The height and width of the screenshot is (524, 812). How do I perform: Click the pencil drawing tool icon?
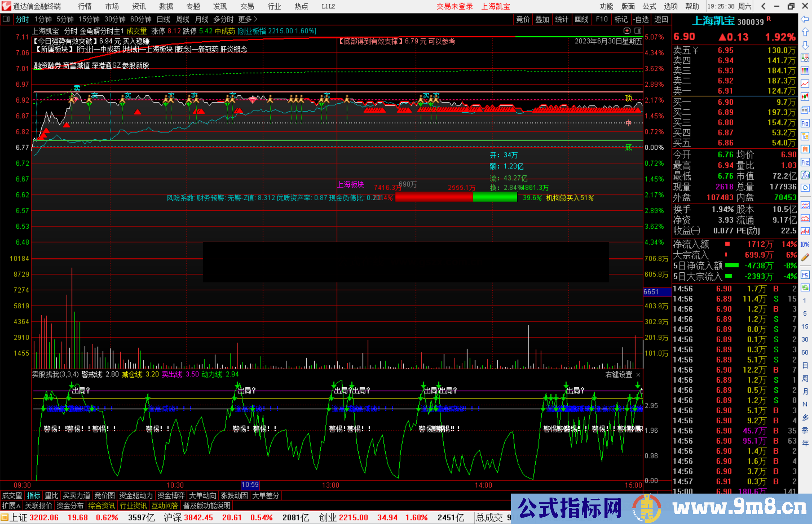tap(805, 257)
